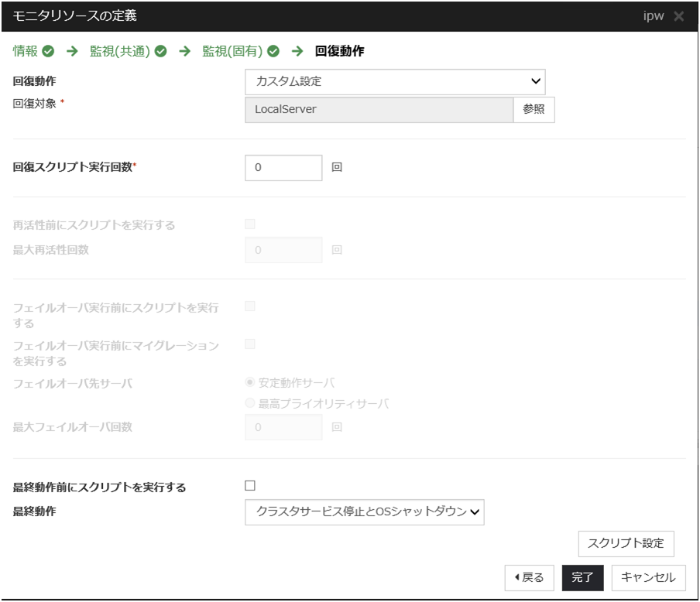Click the green checkmark beside 情報
The height and width of the screenshot is (602, 700).
point(49,52)
